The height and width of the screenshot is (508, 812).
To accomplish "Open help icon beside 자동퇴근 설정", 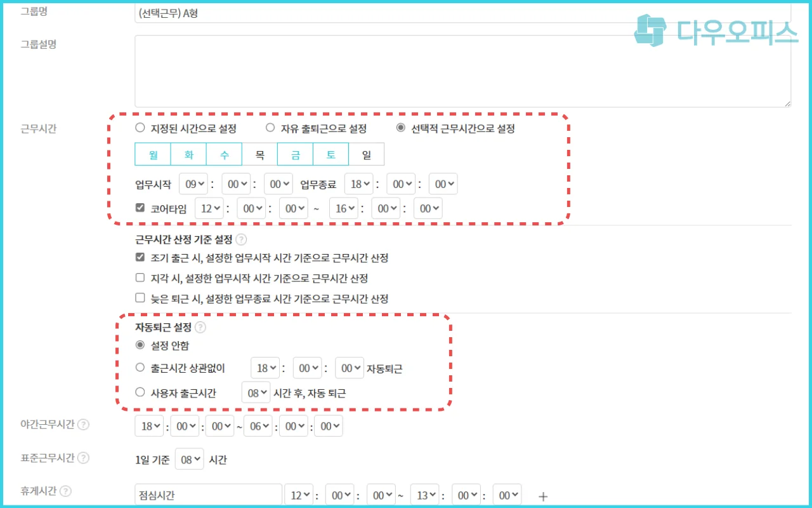I will [x=200, y=328].
